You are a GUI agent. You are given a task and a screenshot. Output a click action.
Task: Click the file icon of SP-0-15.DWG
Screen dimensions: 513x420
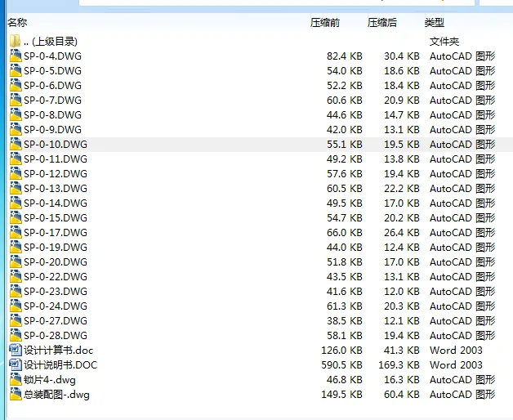pos(16,218)
